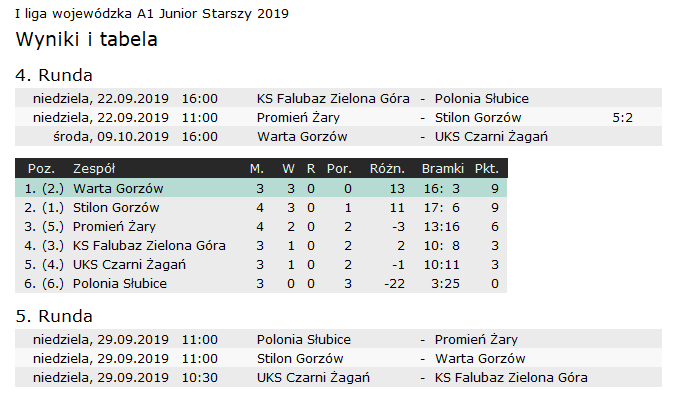The height and width of the screenshot is (394, 677).
Task: Select KS Falubaz Zielona Góra in standings
Action: tap(149, 246)
